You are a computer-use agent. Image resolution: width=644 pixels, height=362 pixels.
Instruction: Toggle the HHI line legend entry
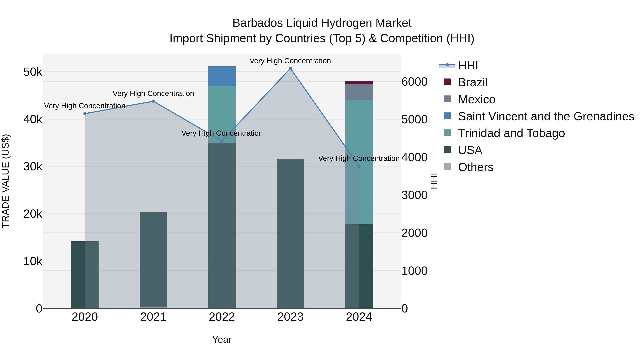click(x=459, y=65)
